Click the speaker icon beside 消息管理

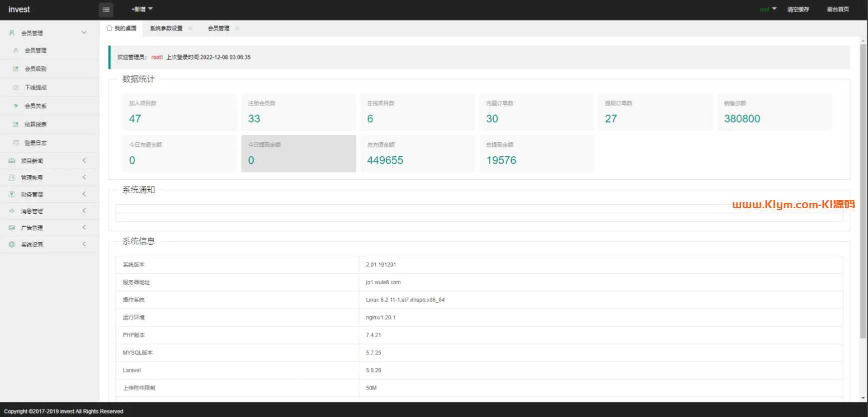12,211
